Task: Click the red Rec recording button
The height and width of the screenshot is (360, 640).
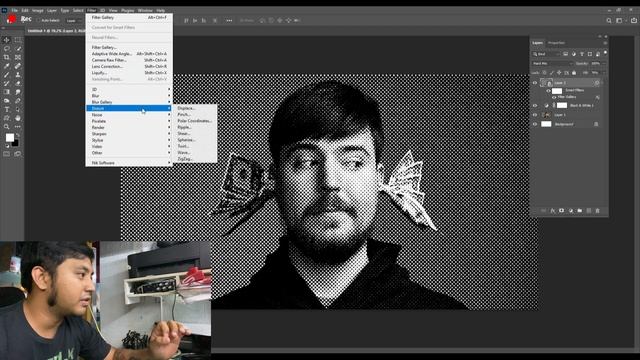Action: 11,19
